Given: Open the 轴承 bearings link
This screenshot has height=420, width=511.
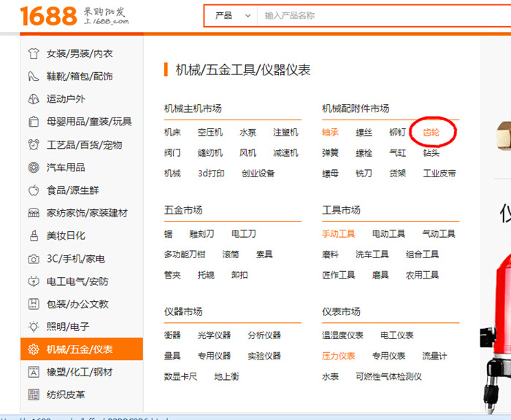Looking at the screenshot, I should (x=330, y=133).
